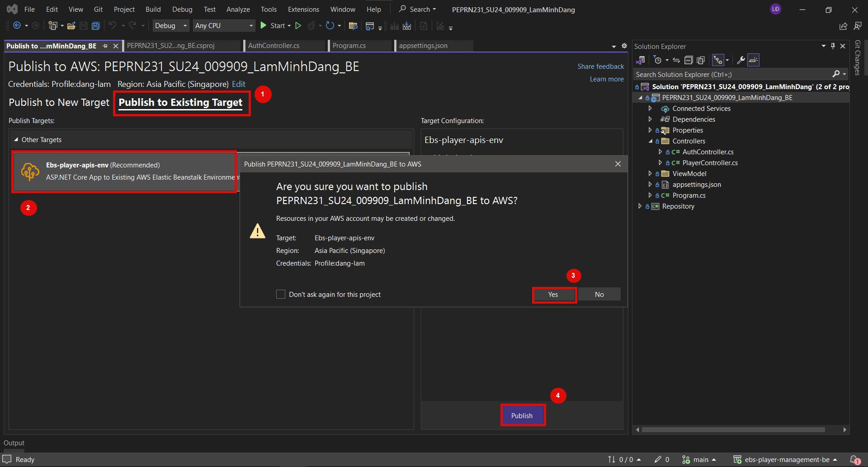Click the Live Share icon at top right

point(843,26)
